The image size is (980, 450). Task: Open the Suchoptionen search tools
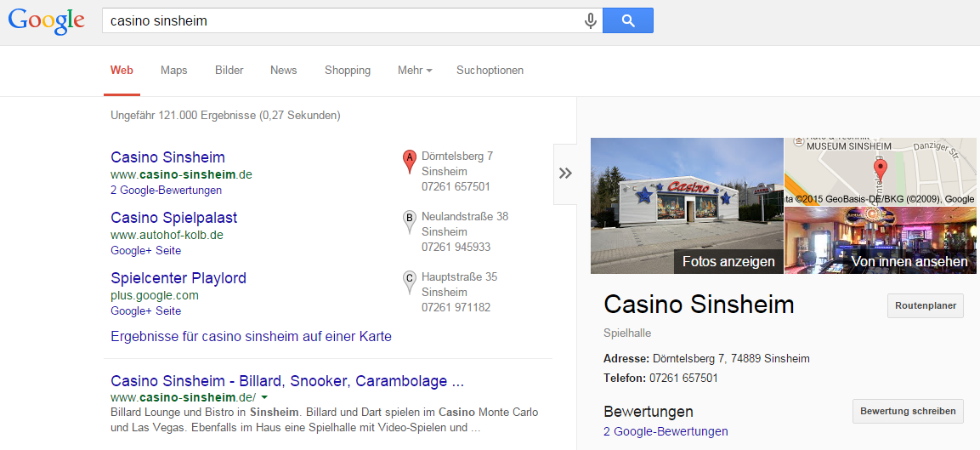pyautogui.click(x=490, y=70)
